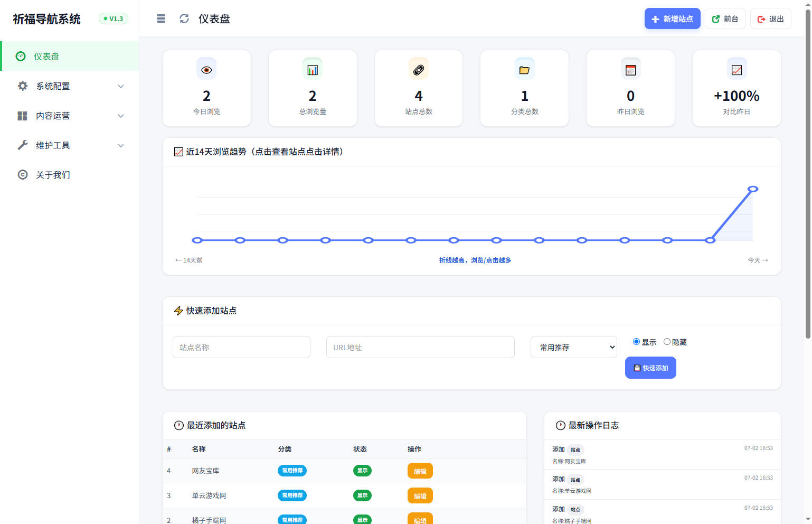Click the 单云游戏网 site name in table
Viewport: 812px width, 524px height.
pyautogui.click(x=209, y=495)
